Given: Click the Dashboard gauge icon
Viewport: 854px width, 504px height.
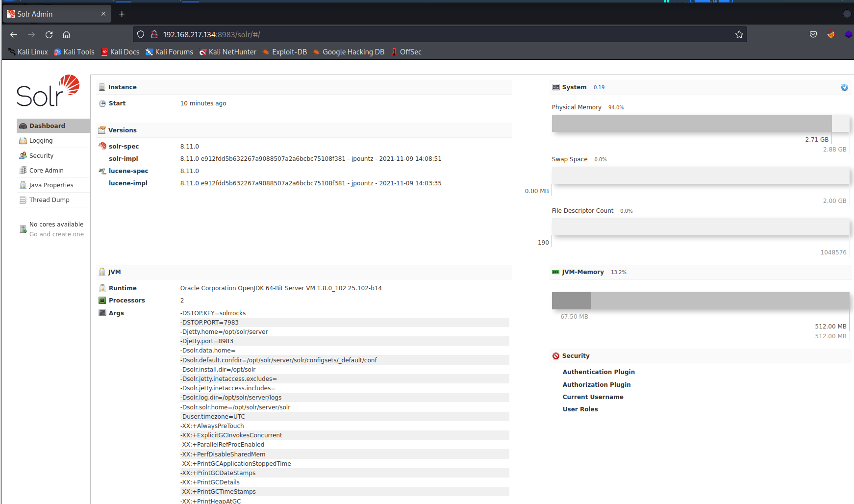Looking at the screenshot, I should (x=23, y=126).
